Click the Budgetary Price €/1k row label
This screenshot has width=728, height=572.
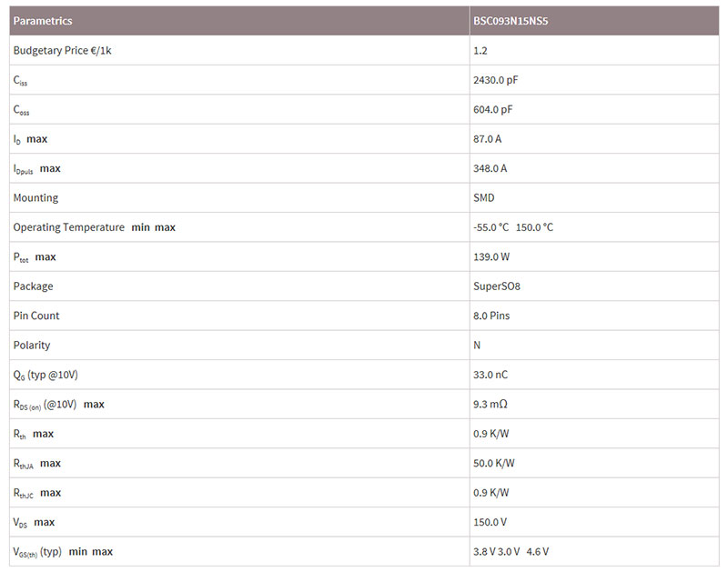(x=62, y=51)
